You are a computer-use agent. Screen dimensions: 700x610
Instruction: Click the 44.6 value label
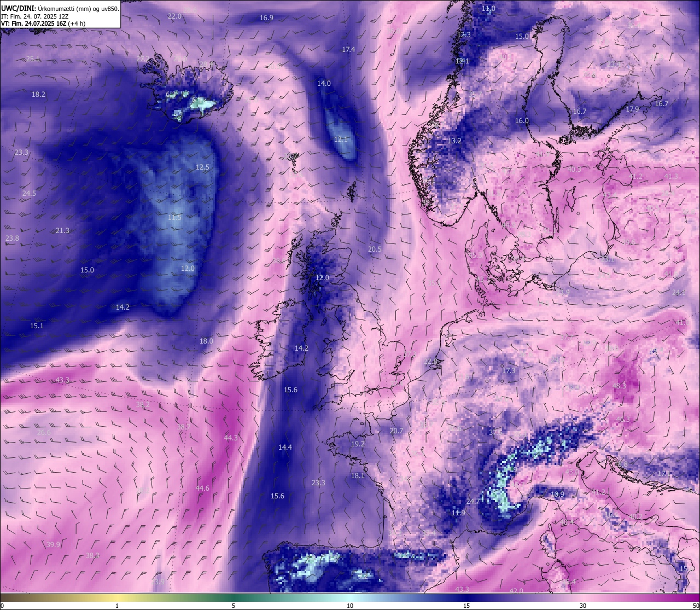(x=202, y=489)
